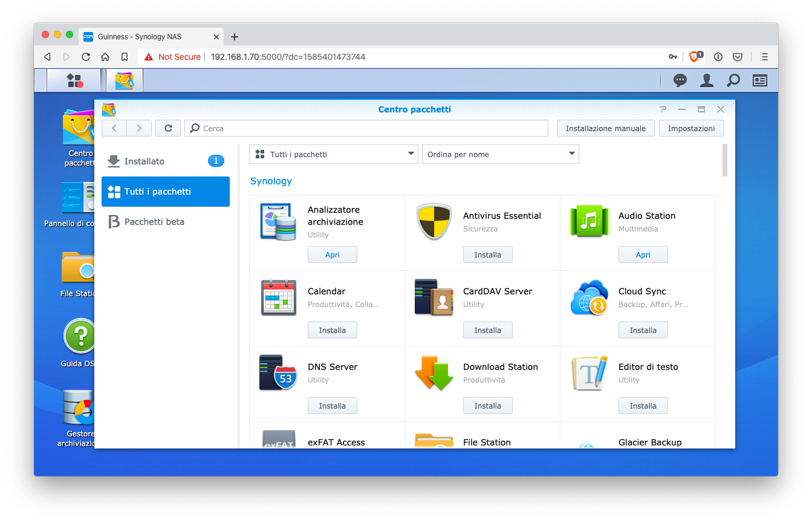Click the Glacier Backup package title

pos(650,442)
